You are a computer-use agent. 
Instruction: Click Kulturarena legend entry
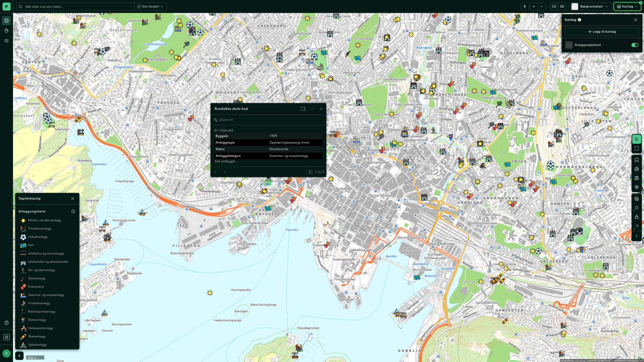32,287
